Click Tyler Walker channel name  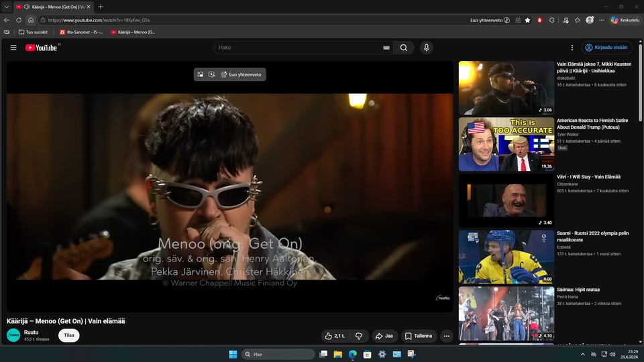pyautogui.click(x=568, y=134)
